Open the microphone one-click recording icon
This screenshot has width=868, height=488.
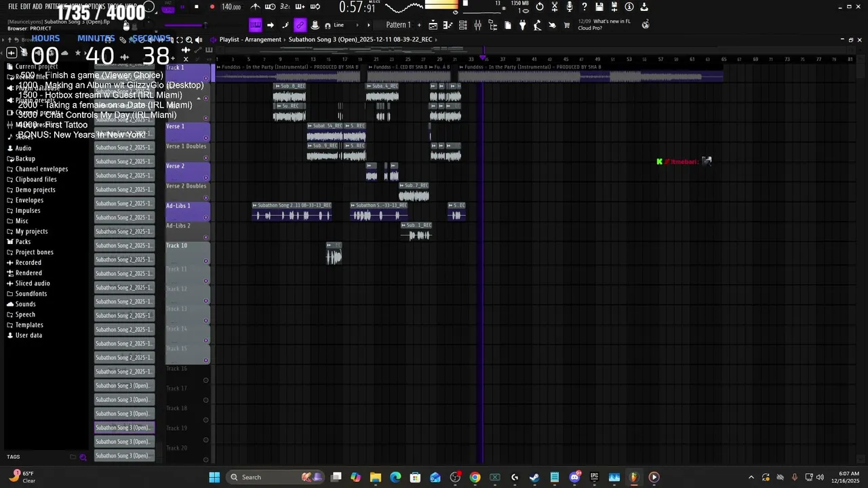569,7
